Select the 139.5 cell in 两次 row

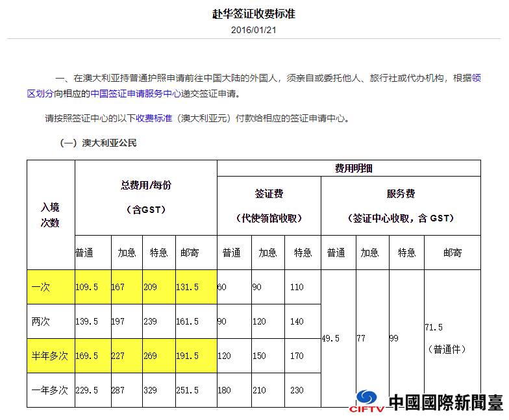click(x=93, y=321)
